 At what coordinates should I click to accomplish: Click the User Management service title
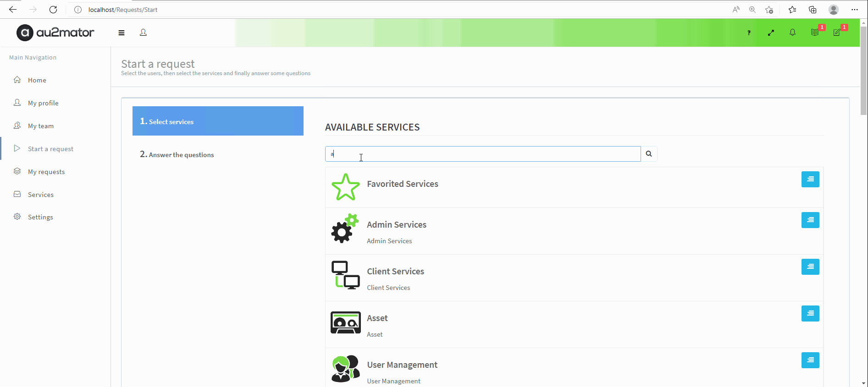(x=402, y=365)
